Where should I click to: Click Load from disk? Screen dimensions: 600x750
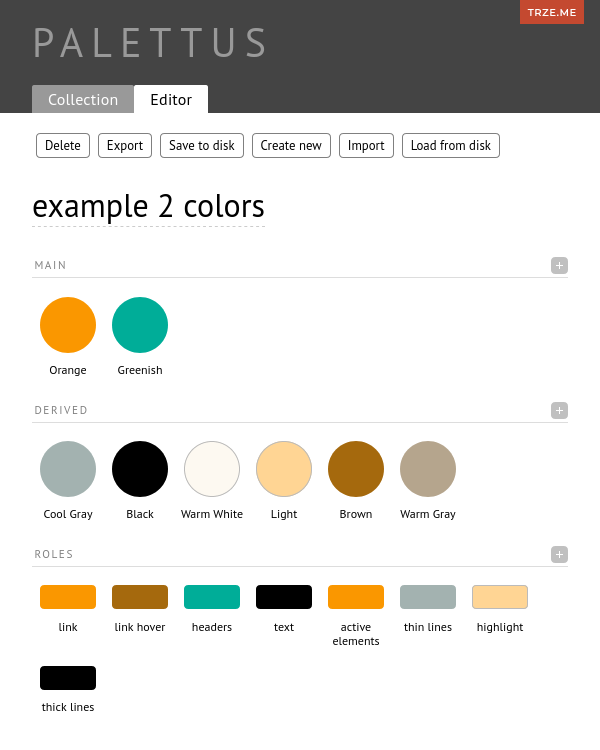tap(451, 145)
